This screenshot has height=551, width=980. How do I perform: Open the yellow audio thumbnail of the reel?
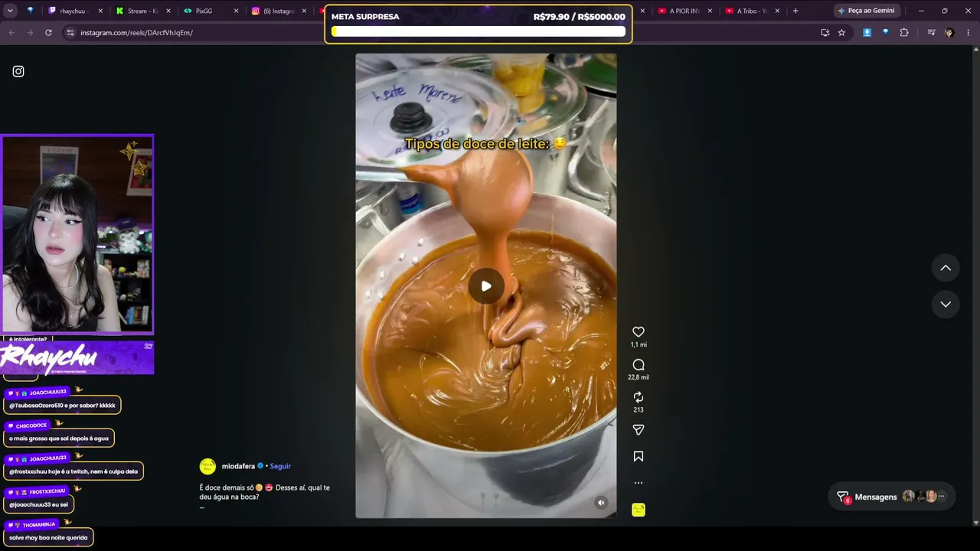pos(639,510)
